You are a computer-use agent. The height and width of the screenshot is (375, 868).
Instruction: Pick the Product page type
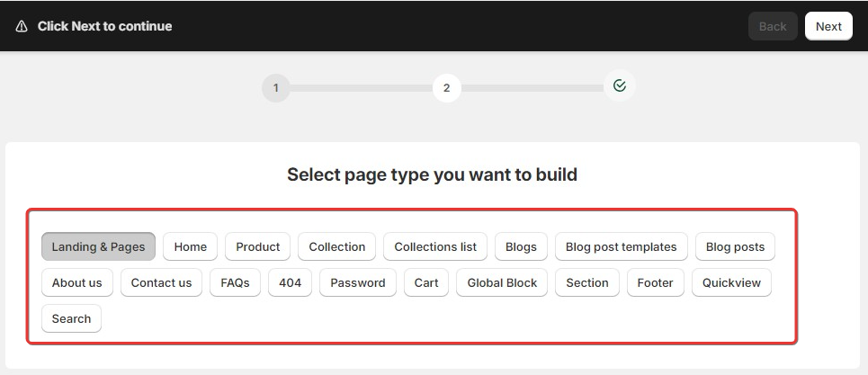pos(258,246)
